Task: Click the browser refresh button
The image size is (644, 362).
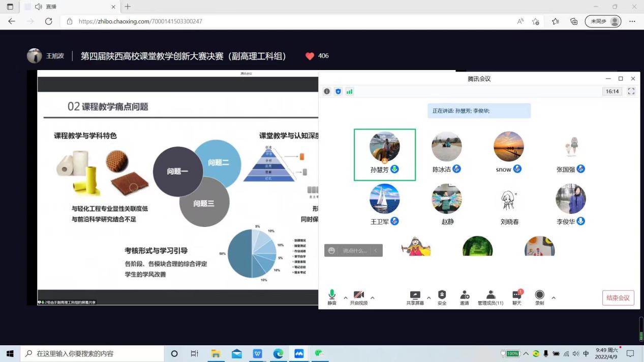Action: tap(49, 21)
